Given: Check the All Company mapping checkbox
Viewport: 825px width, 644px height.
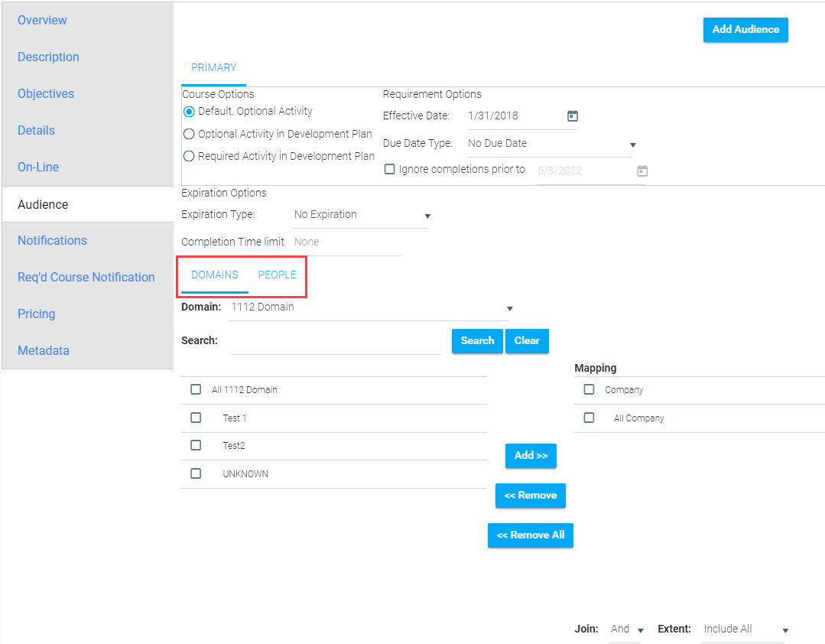Looking at the screenshot, I should click(589, 418).
